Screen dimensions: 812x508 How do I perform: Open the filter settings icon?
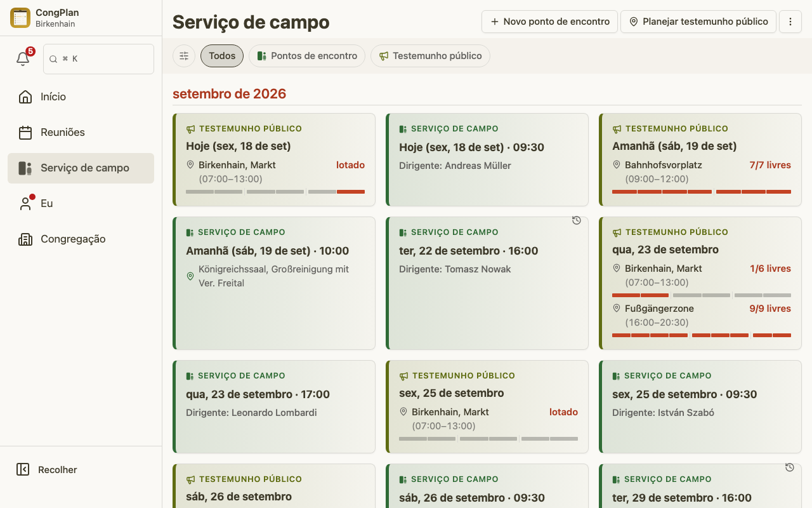coord(184,56)
